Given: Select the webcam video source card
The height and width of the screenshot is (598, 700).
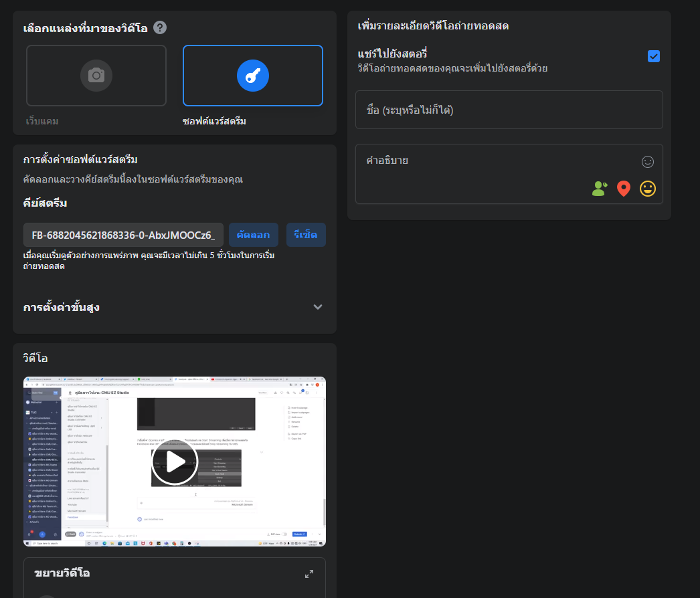Looking at the screenshot, I should 96,76.
